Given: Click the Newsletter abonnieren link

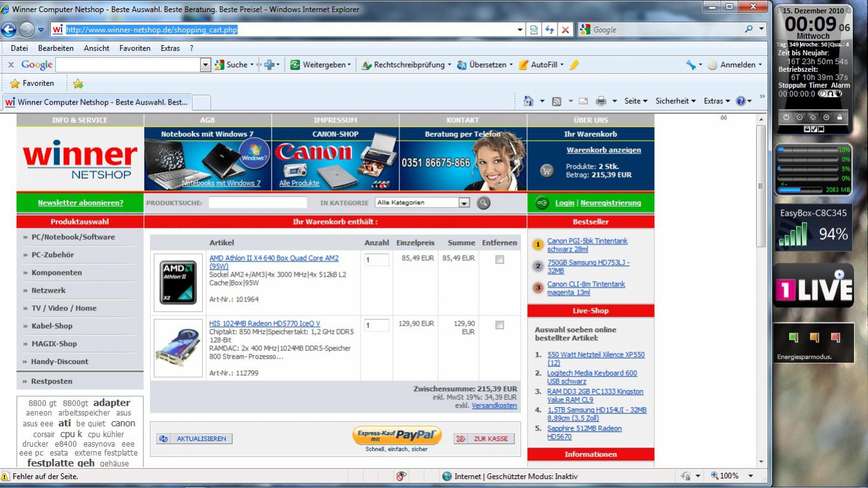Looking at the screenshot, I should pos(81,203).
